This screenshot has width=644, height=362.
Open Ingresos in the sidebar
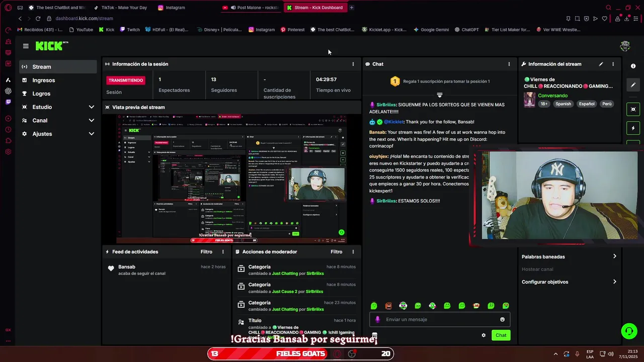point(58,80)
